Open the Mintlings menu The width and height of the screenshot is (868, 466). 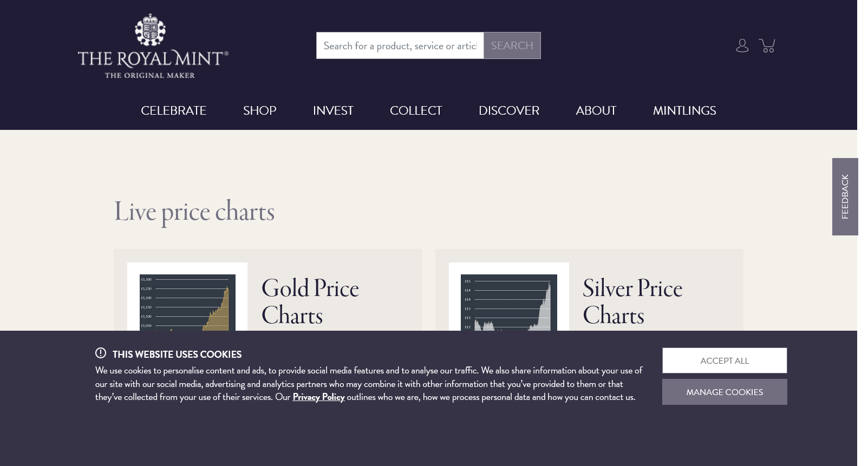click(684, 110)
